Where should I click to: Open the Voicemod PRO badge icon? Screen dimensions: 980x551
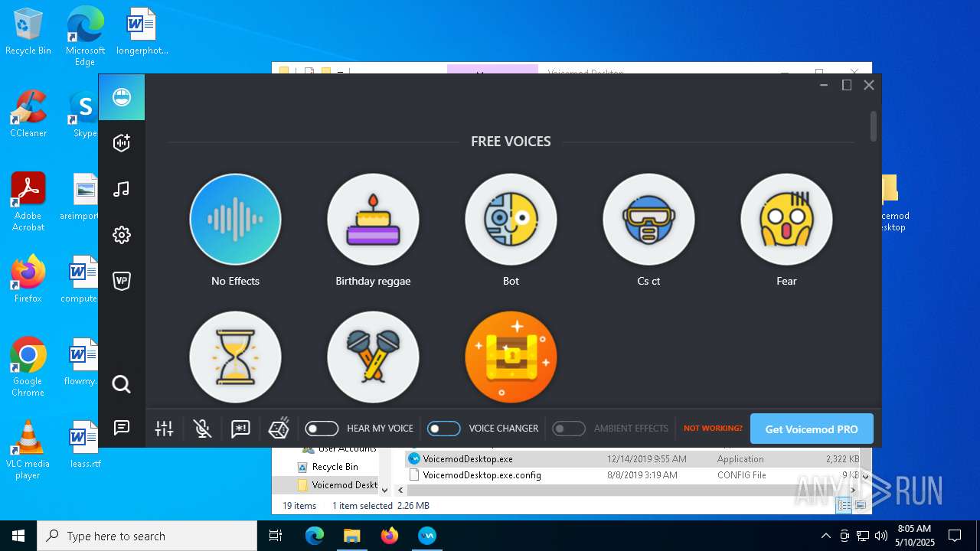tap(122, 281)
